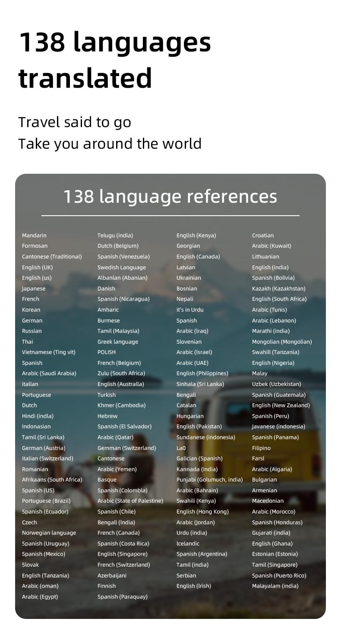Screen dimensions: 341x644
Task: Select Serbian near the column bottom
Action: pyautogui.click(x=186, y=576)
